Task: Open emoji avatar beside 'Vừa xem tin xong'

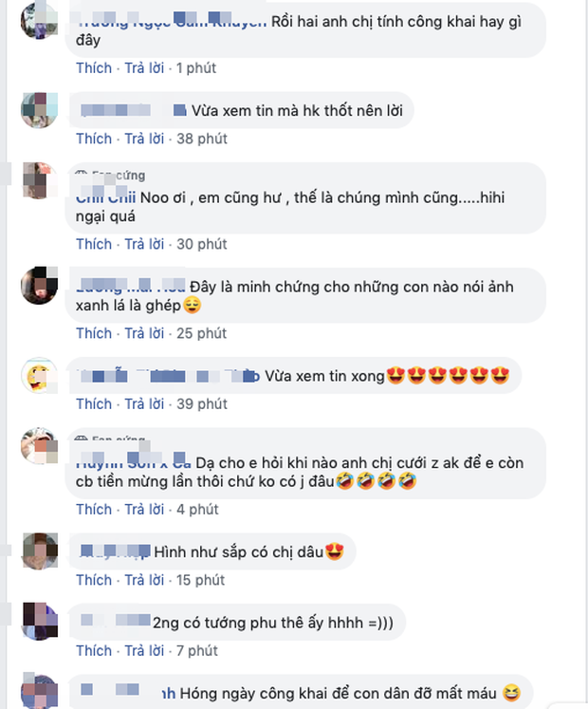Action: [x=39, y=375]
